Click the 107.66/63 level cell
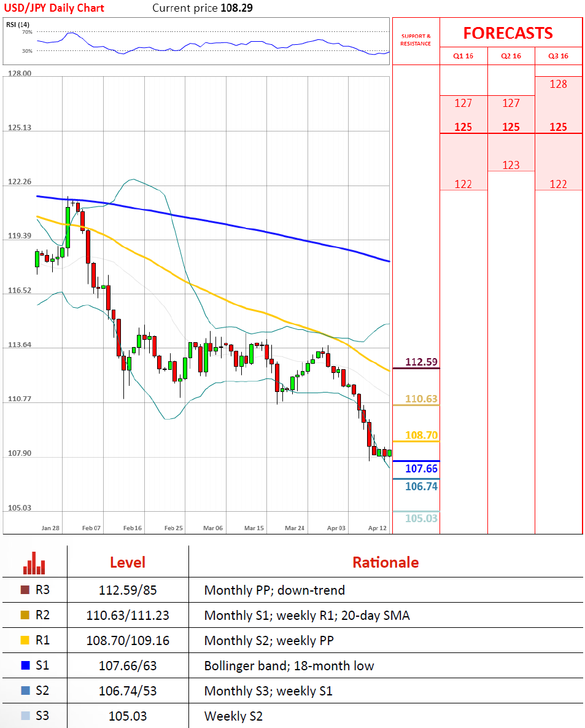Screen dimensions: 585x728 coord(128,666)
